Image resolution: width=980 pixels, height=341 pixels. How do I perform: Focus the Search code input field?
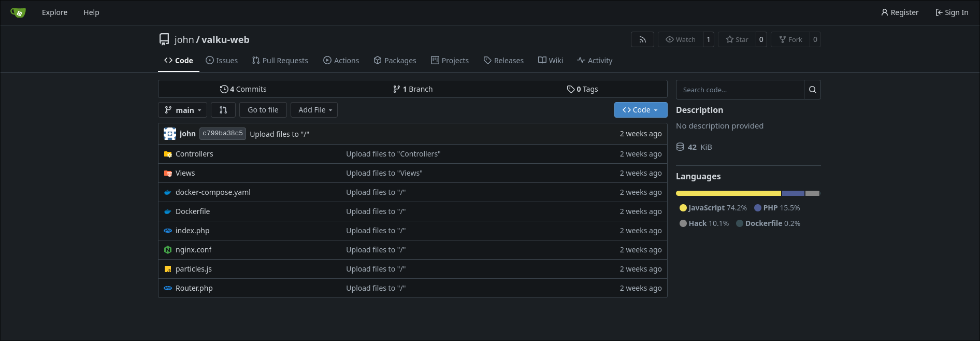(740, 90)
